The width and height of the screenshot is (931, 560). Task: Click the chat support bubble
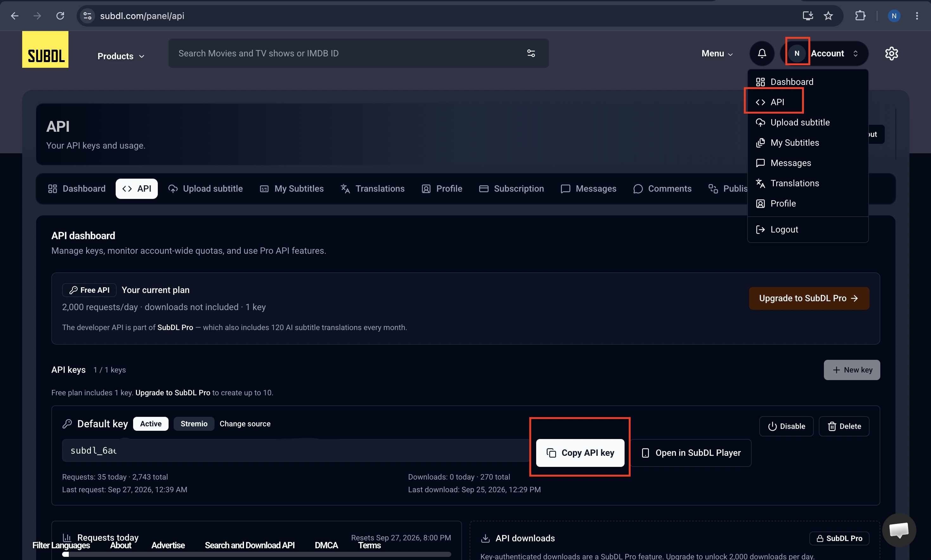pyautogui.click(x=899, y=530)
